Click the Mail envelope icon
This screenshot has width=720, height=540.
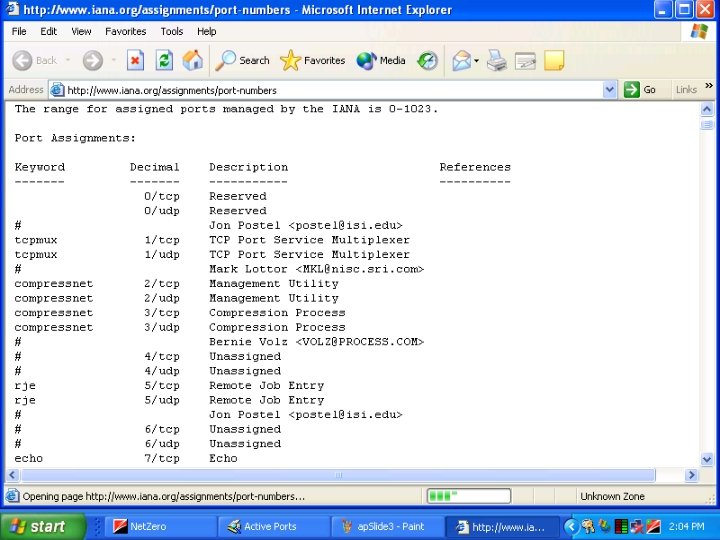pos(461,61)
